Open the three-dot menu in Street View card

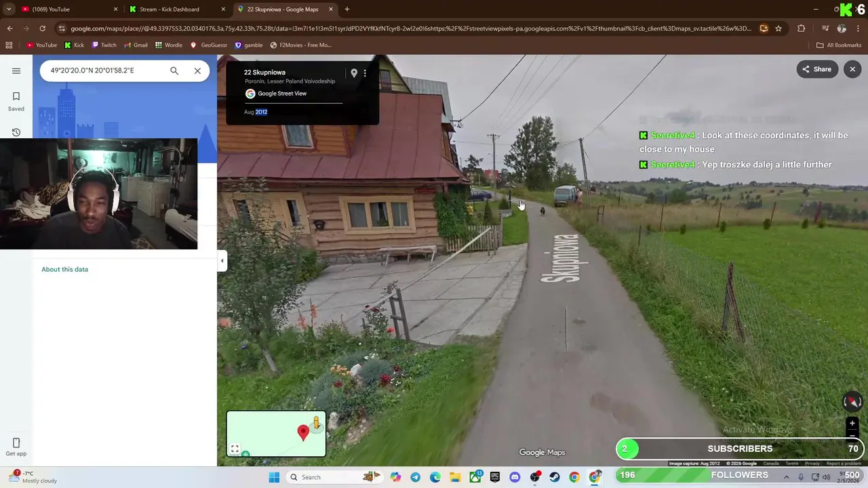365,73
